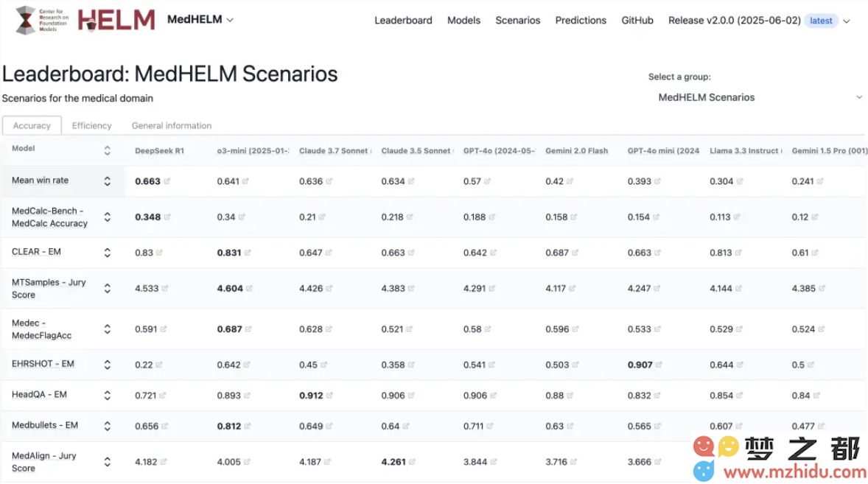Click the Claude 3.7 Sonnet column header
The height and width of the screenshot is (484, 868).
(335, 150)
